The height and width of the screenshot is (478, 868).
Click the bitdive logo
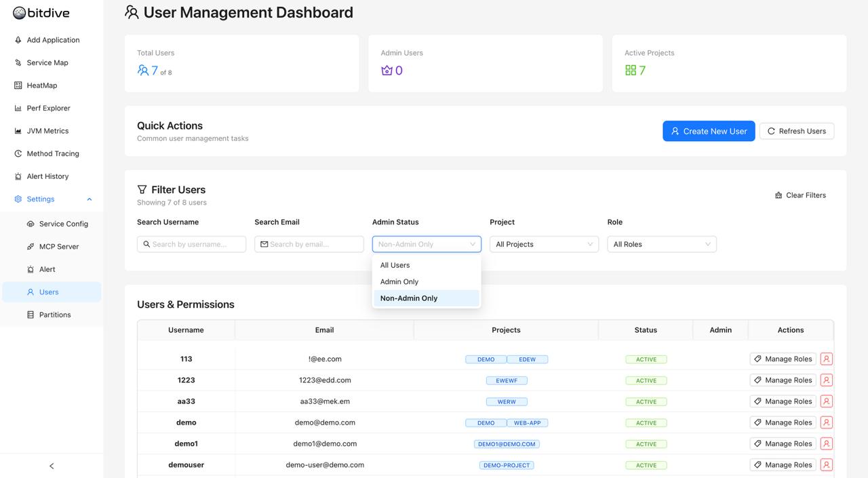(41, 12)
